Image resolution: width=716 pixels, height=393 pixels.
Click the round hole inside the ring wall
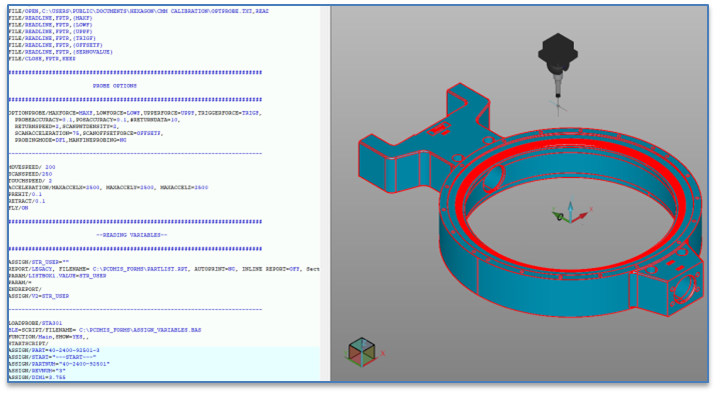pyautogui.click(x=493, y=177)
